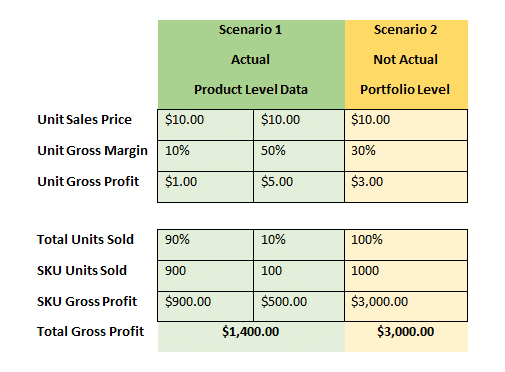Click the $1.00 unit gross profit cell
The image size is (505, 372).
pyautogui.click(x=205, y=187)
